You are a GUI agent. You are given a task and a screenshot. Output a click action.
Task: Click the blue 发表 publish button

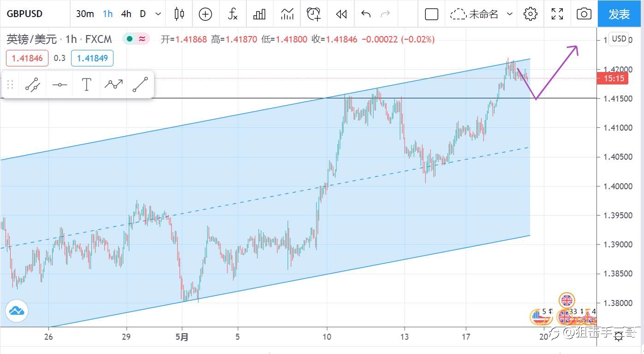click(x=619, y=14)
